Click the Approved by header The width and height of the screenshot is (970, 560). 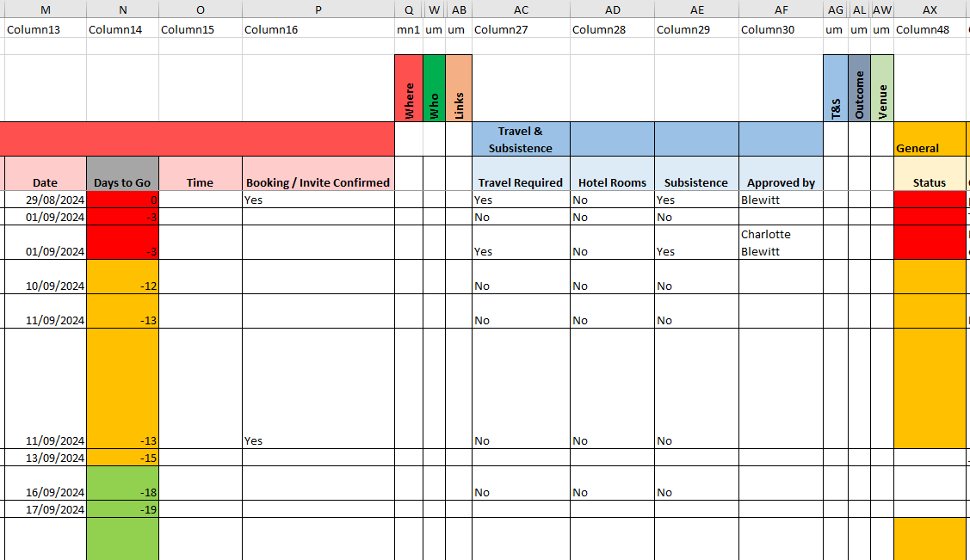[781, 174]
